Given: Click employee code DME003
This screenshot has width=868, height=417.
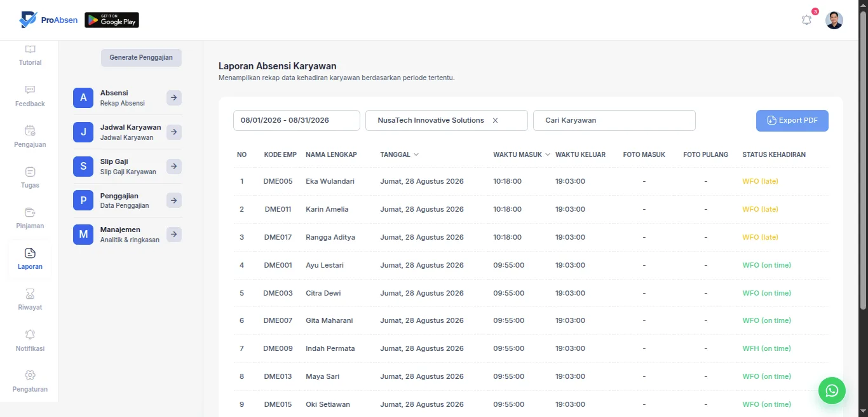Looking at the screenshot, I should pos(278,293).
